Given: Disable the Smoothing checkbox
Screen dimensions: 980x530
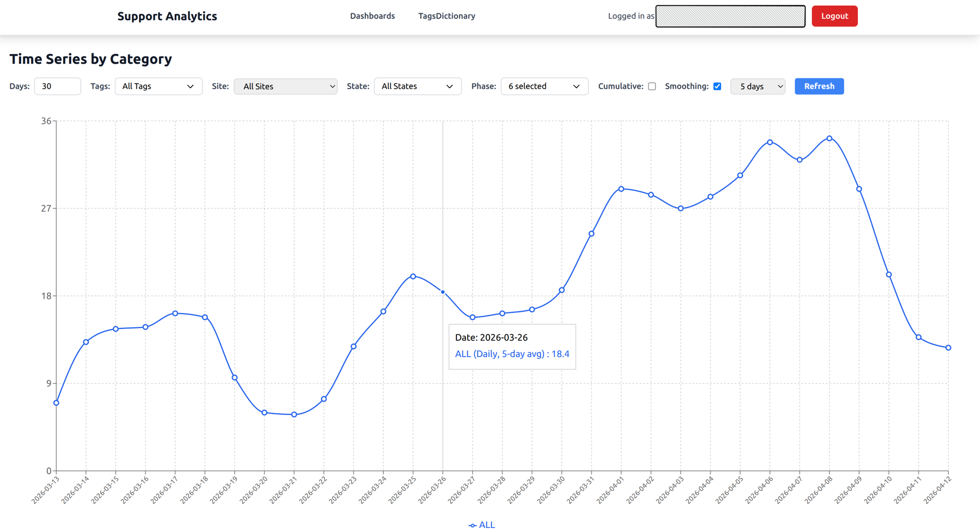Looking at the screenshot, I should point(717,86).
